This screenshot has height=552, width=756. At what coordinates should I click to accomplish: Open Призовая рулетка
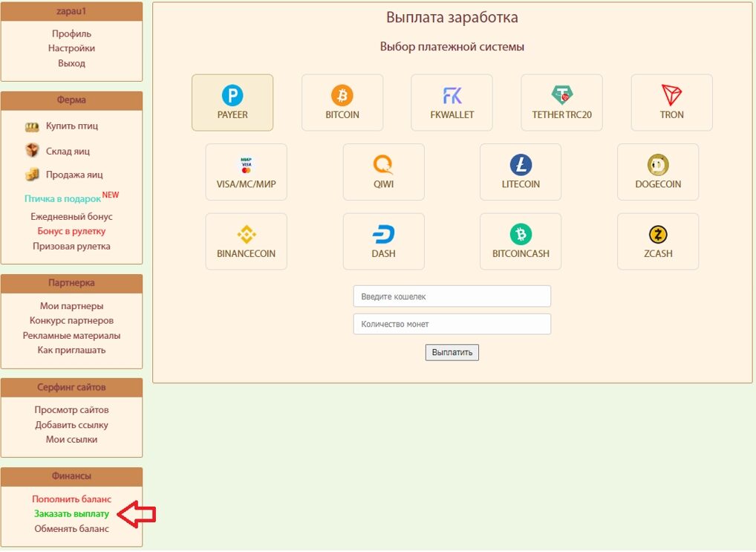coord(71,246)
